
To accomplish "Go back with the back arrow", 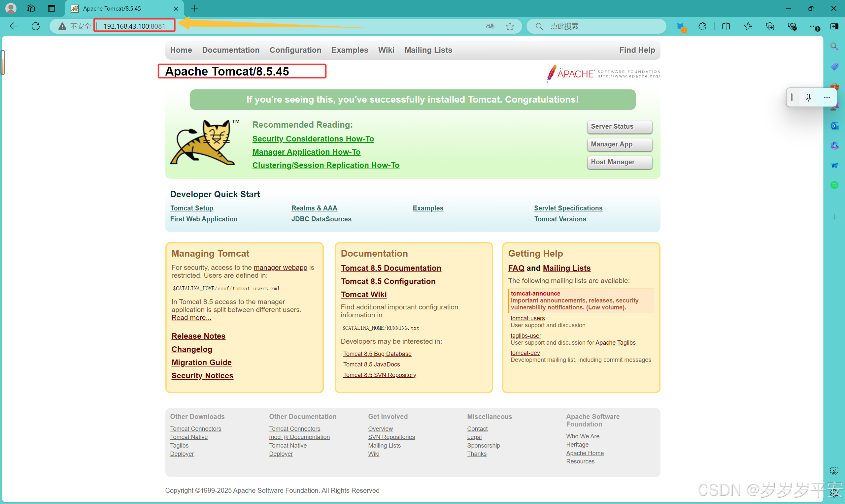I will point(14,26).
